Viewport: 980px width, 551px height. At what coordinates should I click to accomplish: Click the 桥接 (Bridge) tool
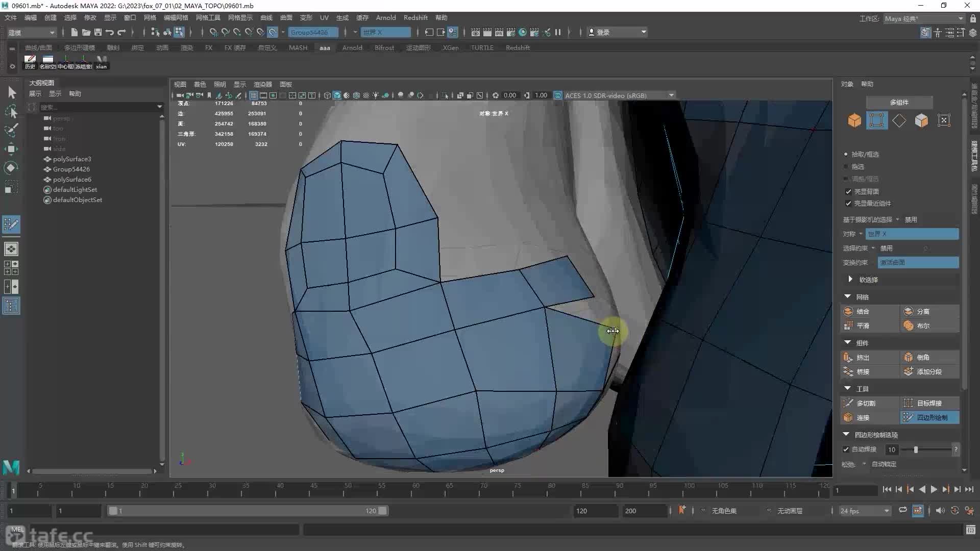870,372
